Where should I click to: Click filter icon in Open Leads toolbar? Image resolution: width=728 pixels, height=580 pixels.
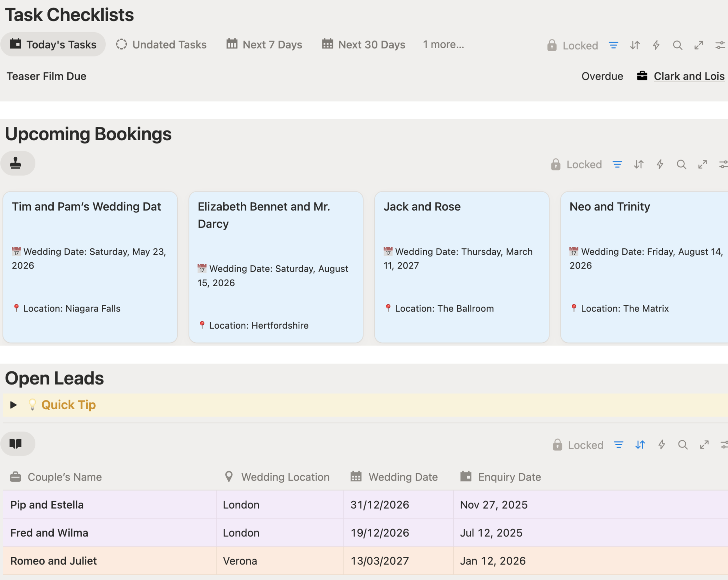coord(619,445)
